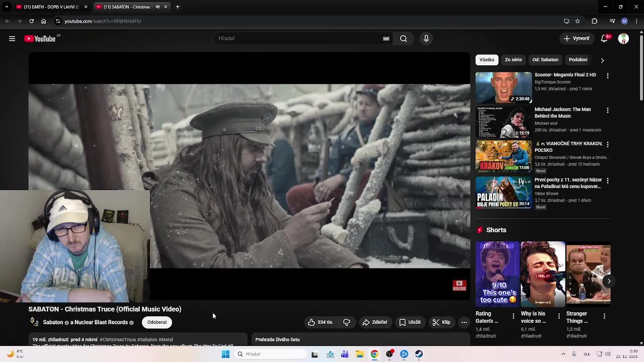Open the account avatar menu

tap(623, 39)
